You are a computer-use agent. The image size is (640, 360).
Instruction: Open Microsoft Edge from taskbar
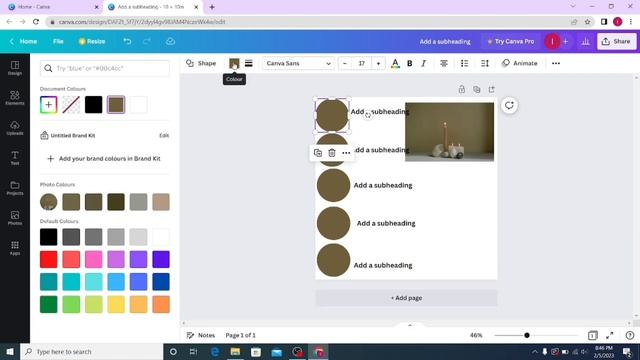(x=215, y=351)
